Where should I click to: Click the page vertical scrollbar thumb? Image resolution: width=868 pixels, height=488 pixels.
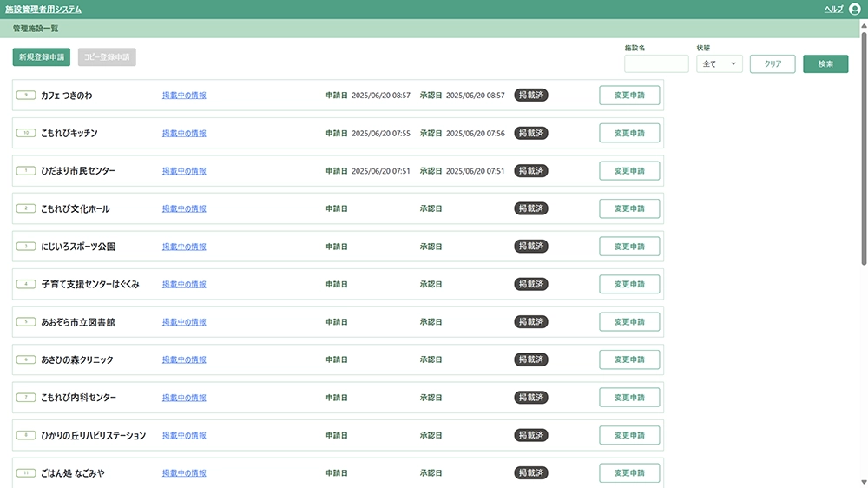point(864,148)
